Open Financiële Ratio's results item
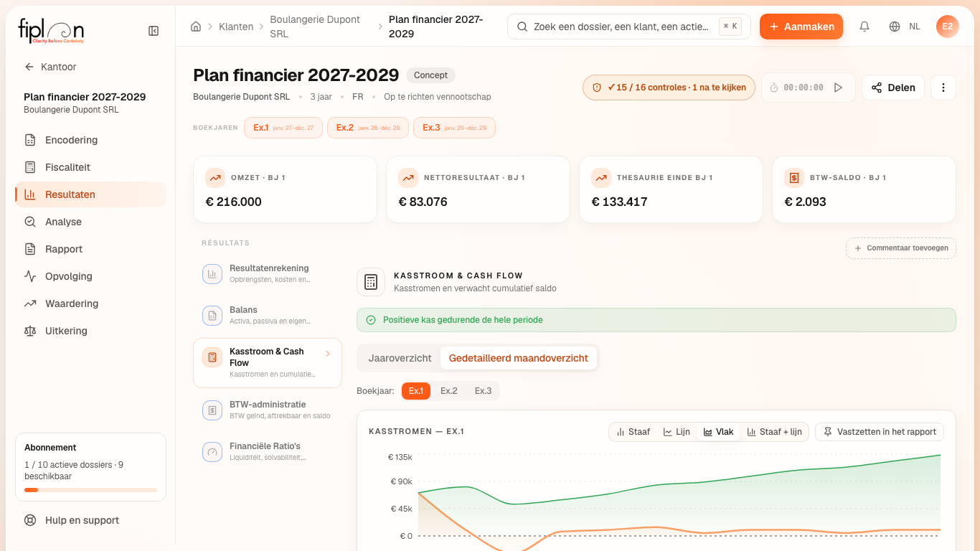Image resolution: width=980 pixels, height=551 pixels. [268, 452]
